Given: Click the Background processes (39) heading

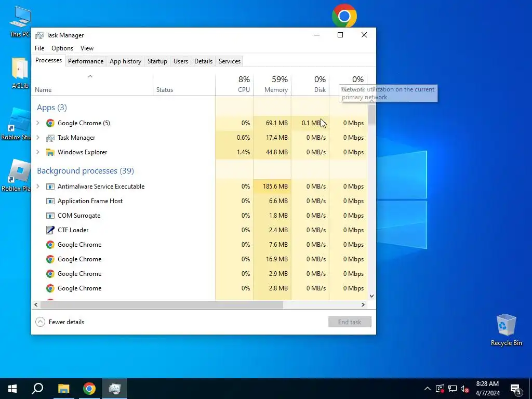Looking at the screenshot, I should pyautogui.click(x=86, y=170).
